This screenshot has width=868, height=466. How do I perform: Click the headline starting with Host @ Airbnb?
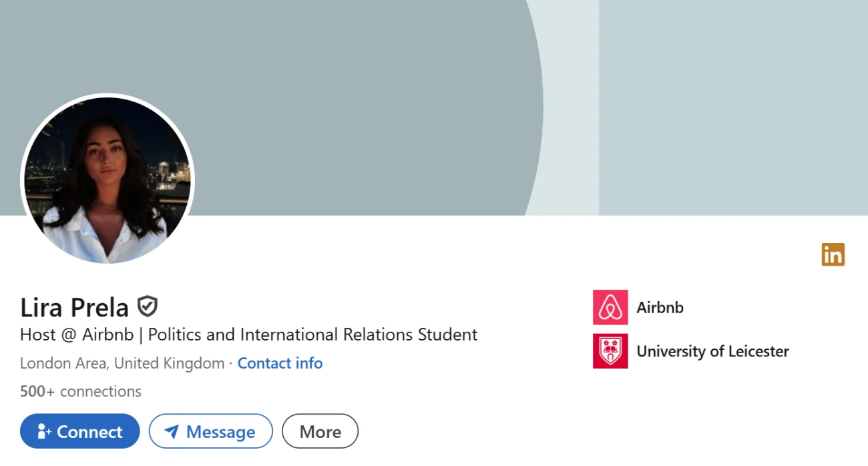(x=249, y=334)
